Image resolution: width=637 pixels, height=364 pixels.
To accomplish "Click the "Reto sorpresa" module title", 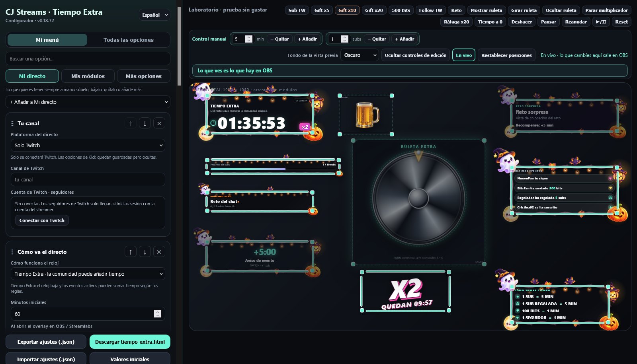I will click(532, 112).
